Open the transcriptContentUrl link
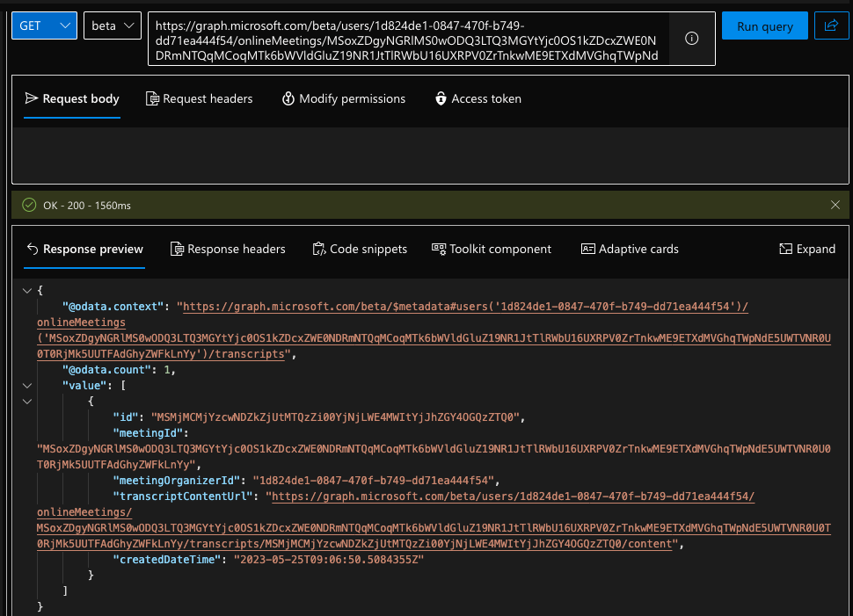Viewport: 853px width, 616px height. (x=434, y=519)
